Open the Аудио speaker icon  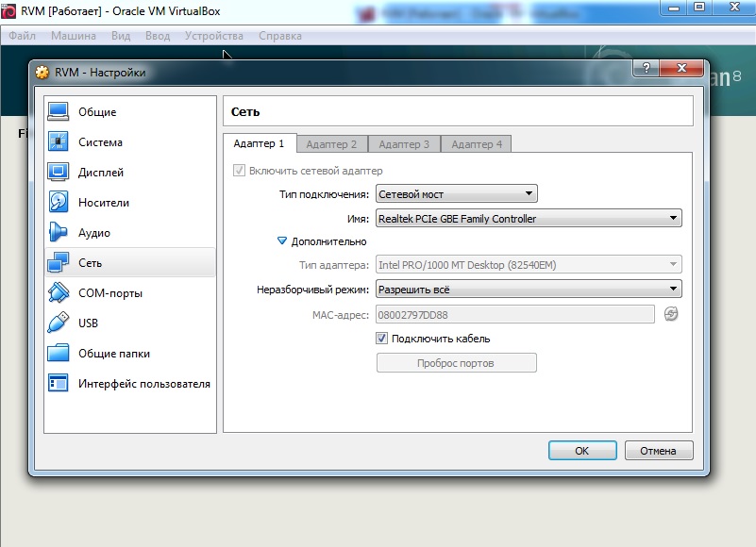click(x=59, y=233)
